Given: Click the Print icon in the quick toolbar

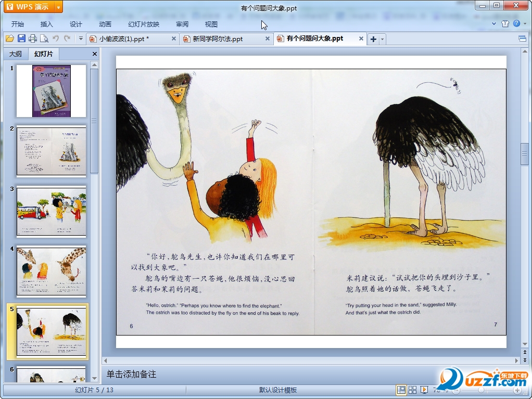Looking at the screenshot, I should 33,38.
